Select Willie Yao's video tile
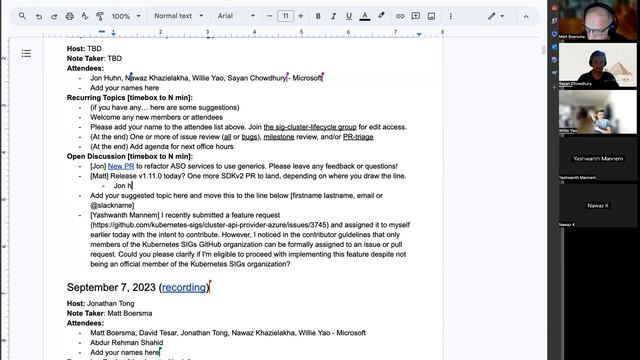 (x=598, y=112)
